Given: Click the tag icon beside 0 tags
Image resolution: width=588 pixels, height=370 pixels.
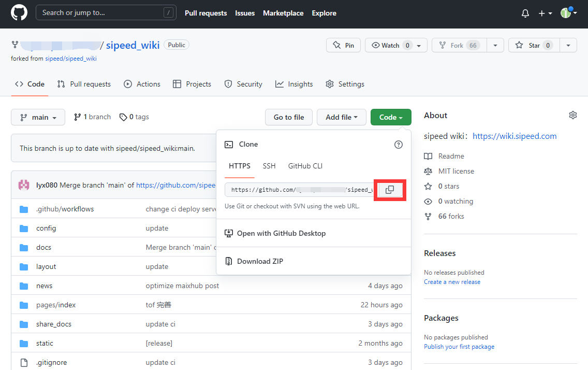Looking at the screenshot, I should coord(123,118).
